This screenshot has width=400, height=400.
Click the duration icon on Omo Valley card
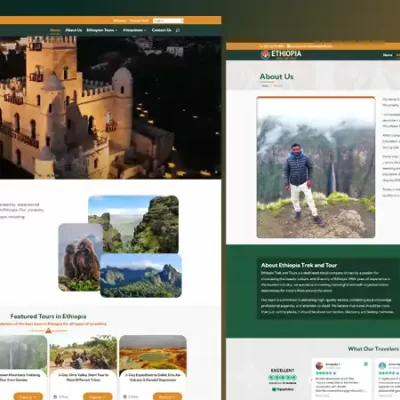click(x=55, y=397)
